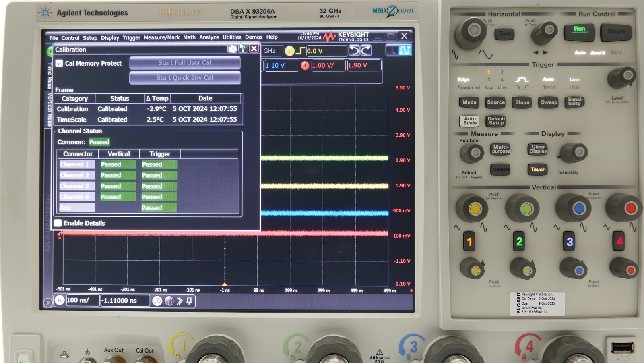The width and height of the screenshot is (644, 363).
Task: Click the red channel 4 ground level marker
Action: click(x=60, y=234)
